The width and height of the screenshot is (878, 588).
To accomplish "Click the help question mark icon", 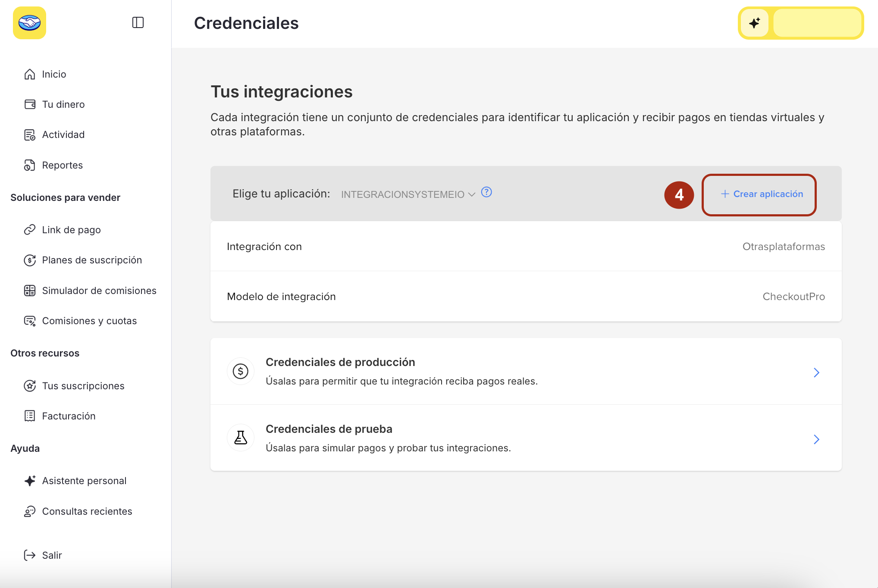I will tap(486, 192).
